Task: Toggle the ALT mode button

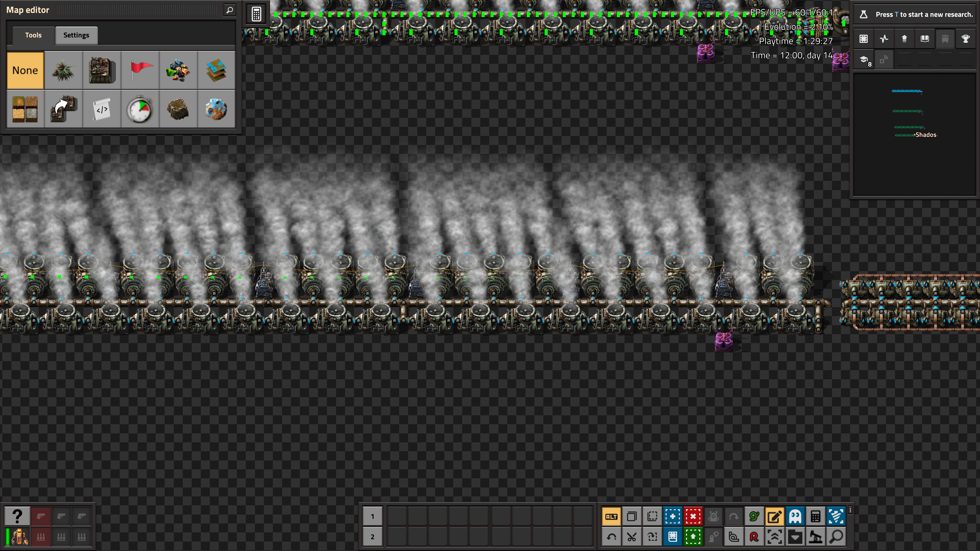Action: coord(611,516)
